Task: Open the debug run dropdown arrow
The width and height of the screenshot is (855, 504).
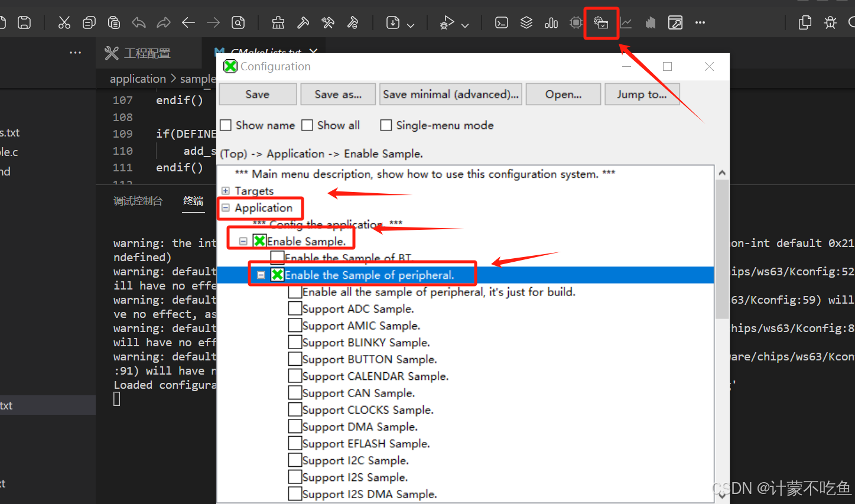Action: 465,25
